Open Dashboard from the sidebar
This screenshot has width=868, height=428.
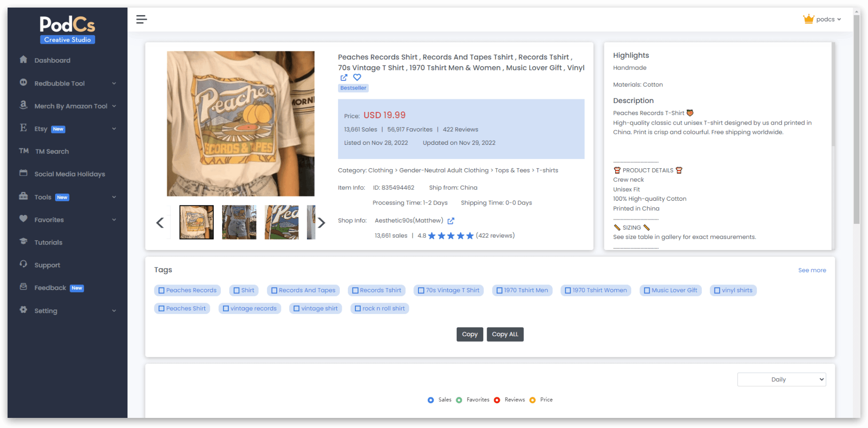tap(52, 61)
